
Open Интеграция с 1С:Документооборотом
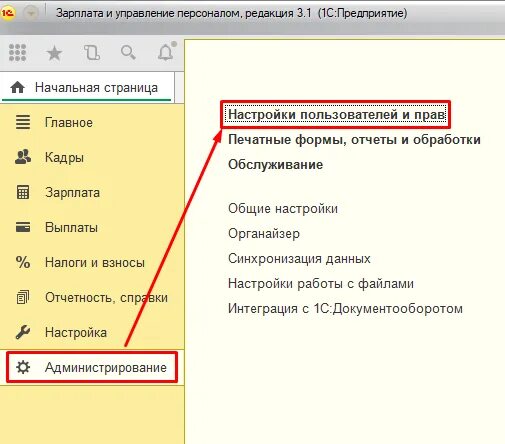[x=345, y=309]
